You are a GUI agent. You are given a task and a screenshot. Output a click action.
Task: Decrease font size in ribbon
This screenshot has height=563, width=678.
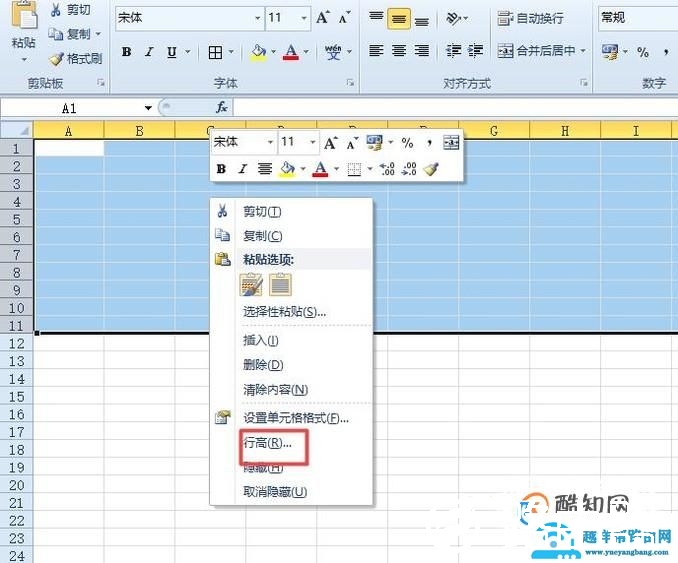345,18
